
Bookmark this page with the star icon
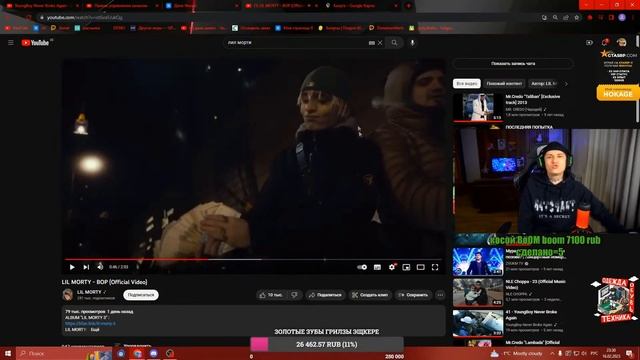pos(576,18)
